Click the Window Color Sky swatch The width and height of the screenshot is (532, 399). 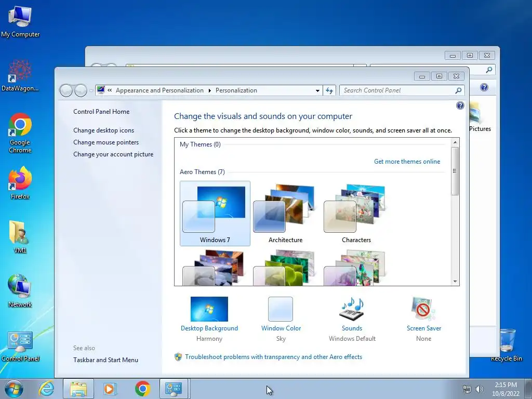coord(280,309)
